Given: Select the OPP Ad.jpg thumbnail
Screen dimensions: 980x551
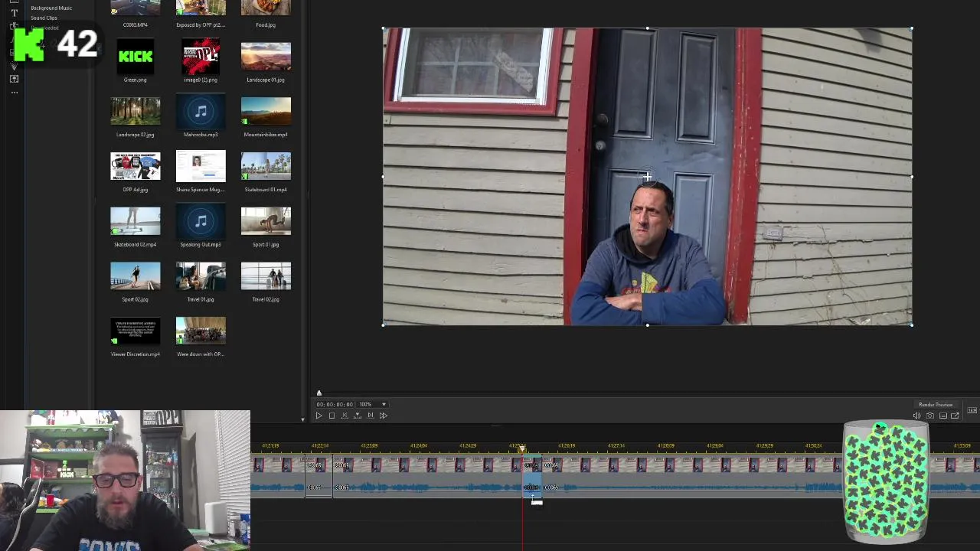Looking at the screenshot, I should (136, 166).
